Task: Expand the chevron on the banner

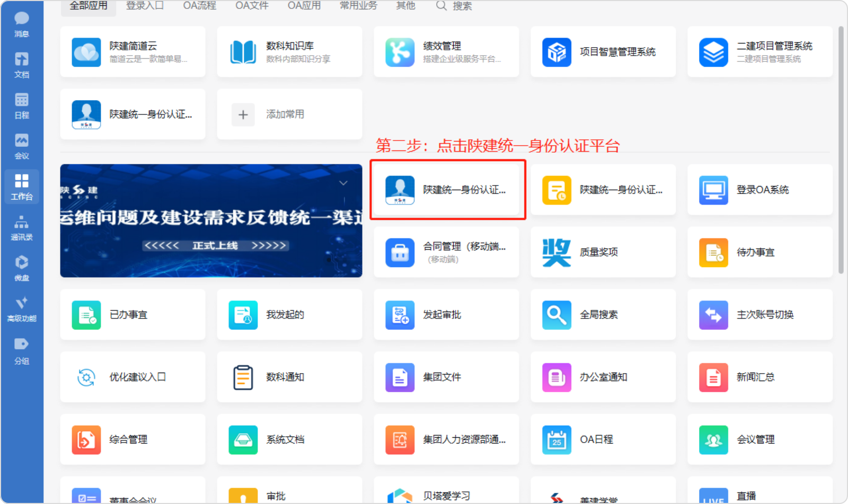Action: click(x=343, y=183)
